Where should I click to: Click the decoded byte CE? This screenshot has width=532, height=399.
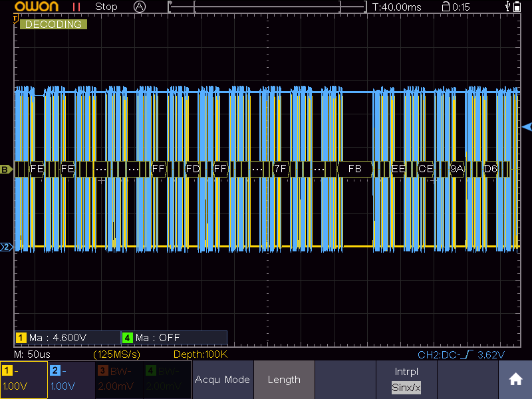click(426, 169)
